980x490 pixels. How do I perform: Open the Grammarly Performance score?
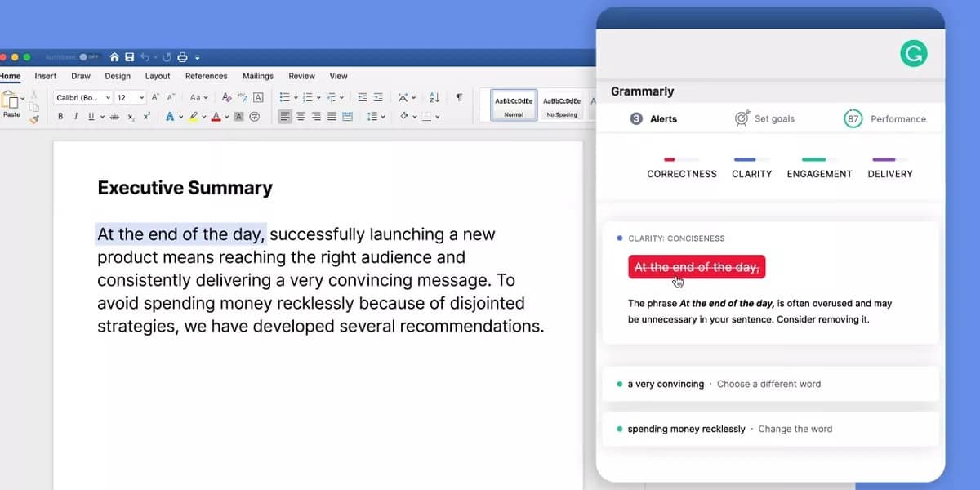pyautogui.click(x=885, y=118)
